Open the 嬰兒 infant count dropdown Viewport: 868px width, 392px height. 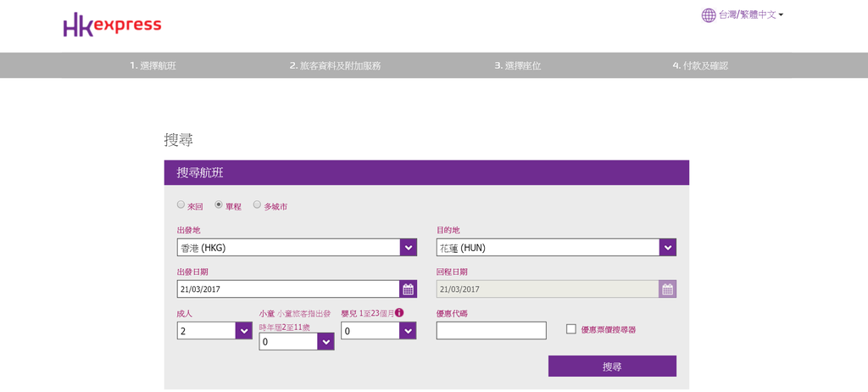point(408,331)
